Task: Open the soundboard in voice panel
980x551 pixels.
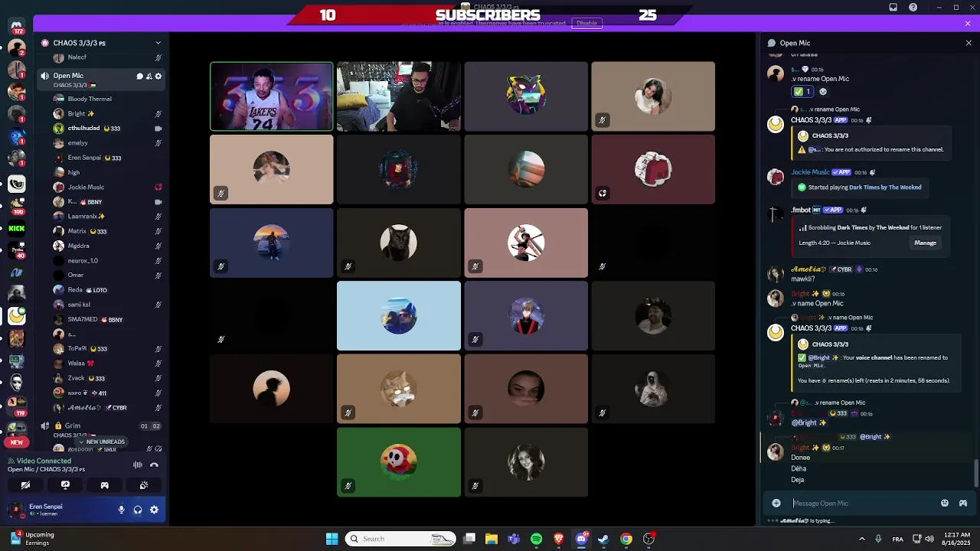Action: point(144,485)
